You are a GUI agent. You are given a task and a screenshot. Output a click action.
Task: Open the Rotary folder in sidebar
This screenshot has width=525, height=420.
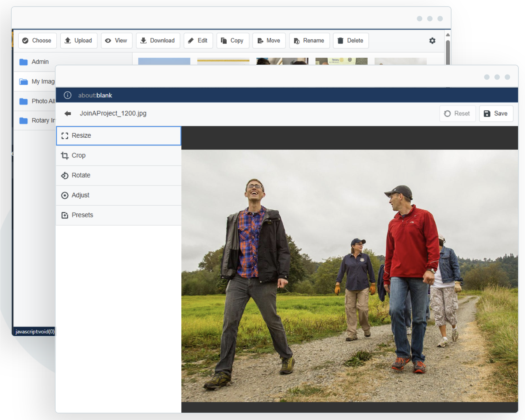point(35,121)
